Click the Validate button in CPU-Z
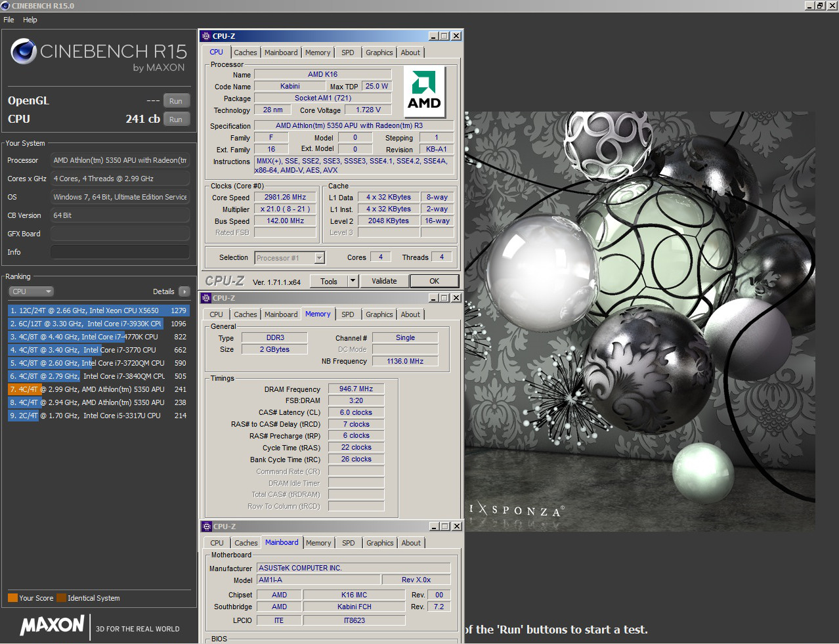The height and width of the screenshot is (644, 839). tap(384, 281)
